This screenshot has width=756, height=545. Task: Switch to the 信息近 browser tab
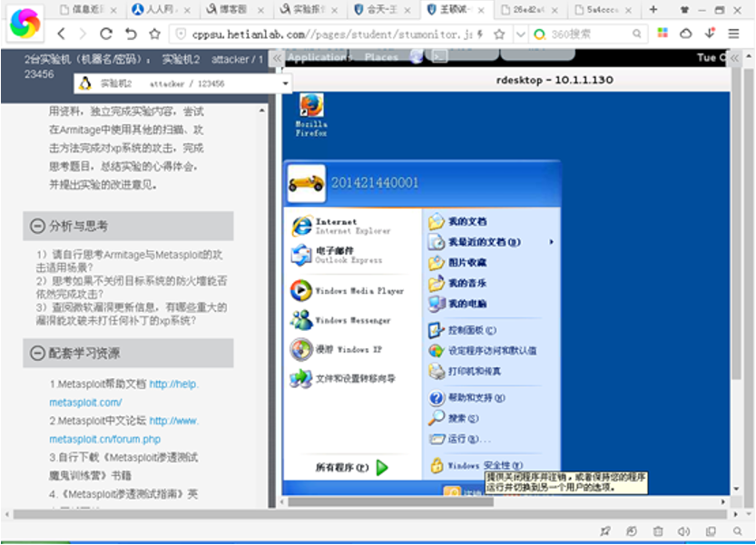pos(88,10)
